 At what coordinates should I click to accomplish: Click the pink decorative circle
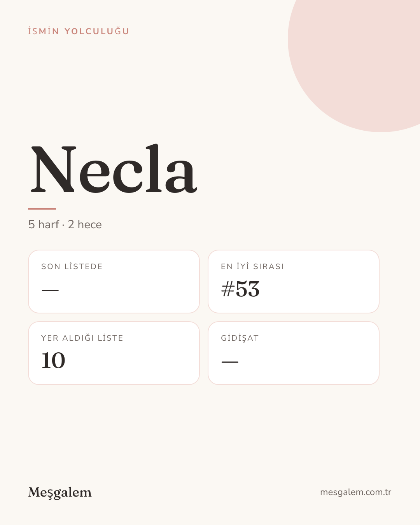click(x=362, y=58)
